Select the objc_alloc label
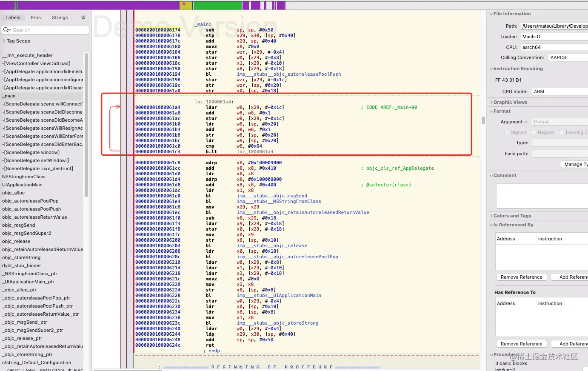 tap(13, 193)
